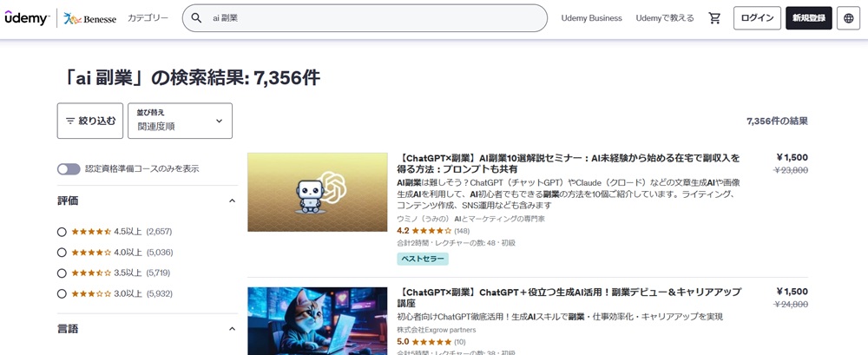The height and width of the screenshot is (355, 868).
Task: Open the robot ChatGPT course thumbnail
Action: click(x=317, y=192)
